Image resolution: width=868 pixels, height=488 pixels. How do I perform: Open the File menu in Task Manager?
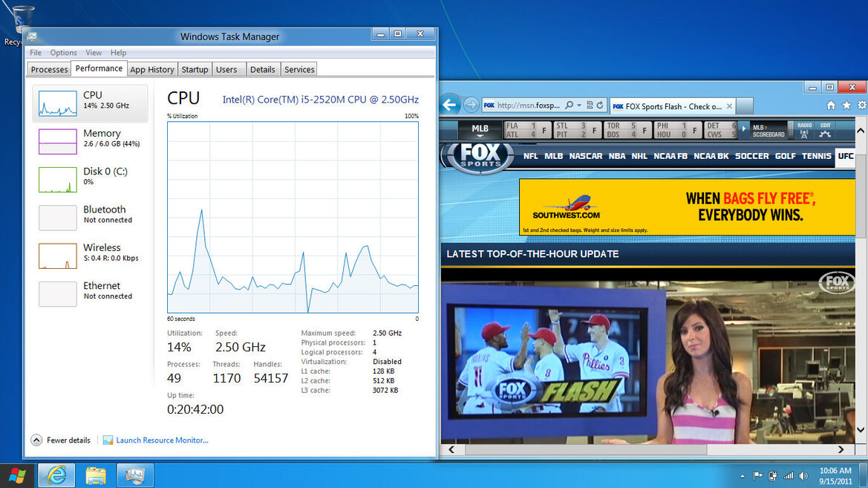click(x=36, y=53)
